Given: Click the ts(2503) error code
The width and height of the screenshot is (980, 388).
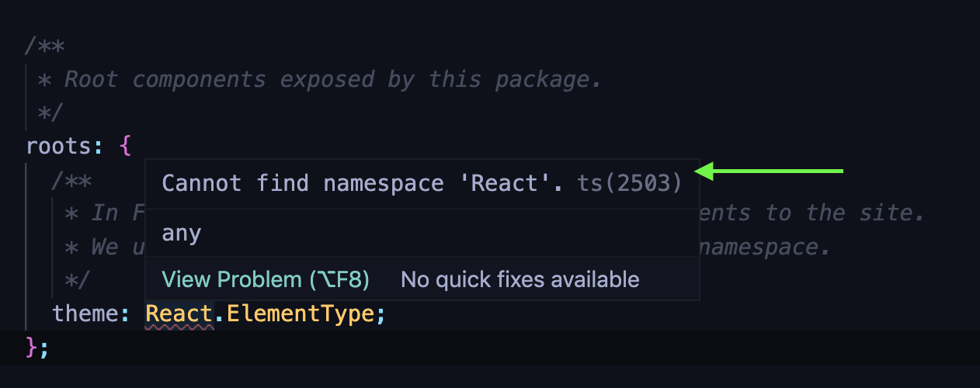Looking at the screenshot, I should pos(629,183).
